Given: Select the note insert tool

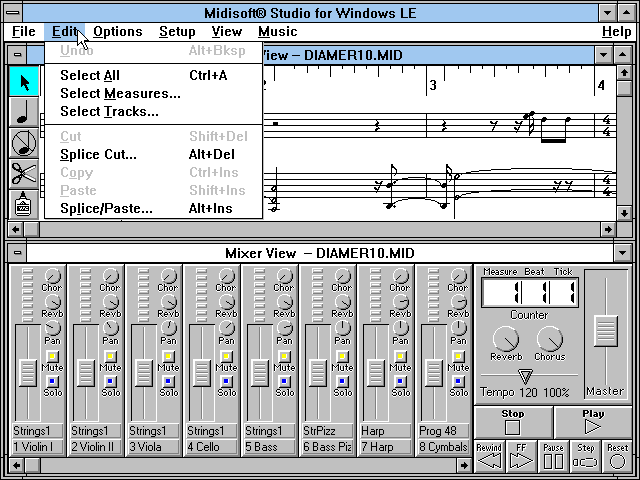Looking at the screenshot, I should pyautogui.click(x=24, y=112).
